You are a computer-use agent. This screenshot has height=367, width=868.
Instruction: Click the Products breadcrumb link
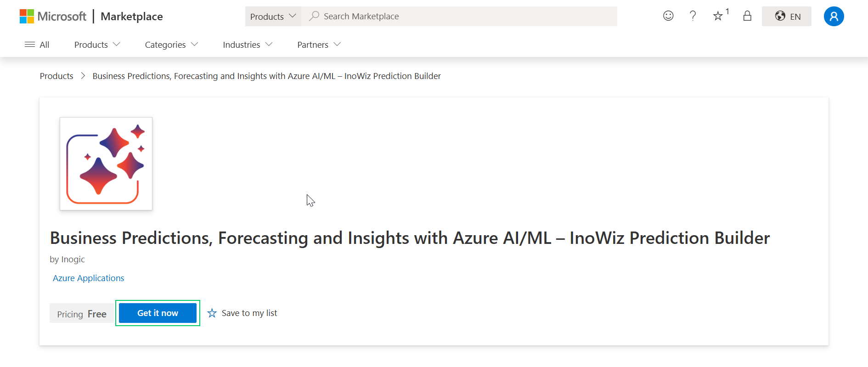[56, 76]
